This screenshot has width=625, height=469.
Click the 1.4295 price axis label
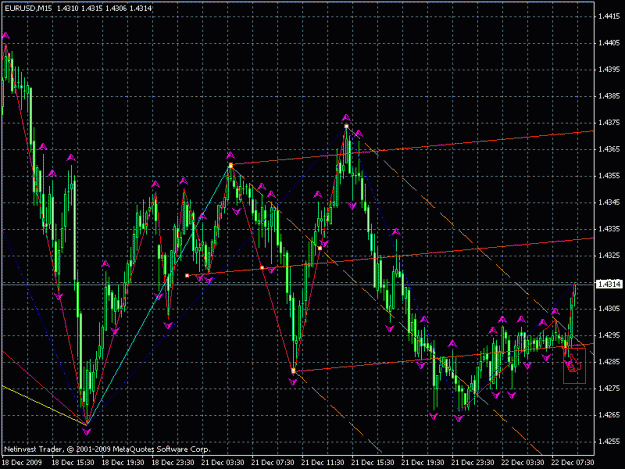pos(609,335)
